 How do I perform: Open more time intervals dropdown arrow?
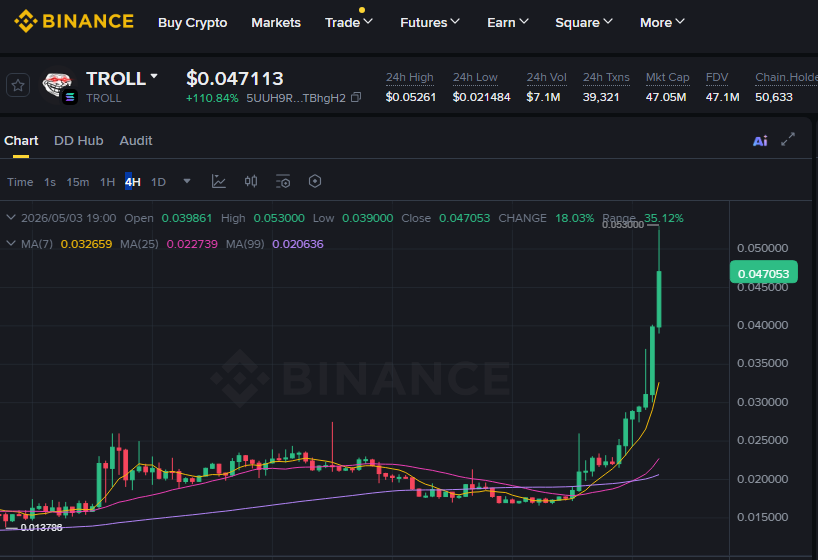coord(187,181)
